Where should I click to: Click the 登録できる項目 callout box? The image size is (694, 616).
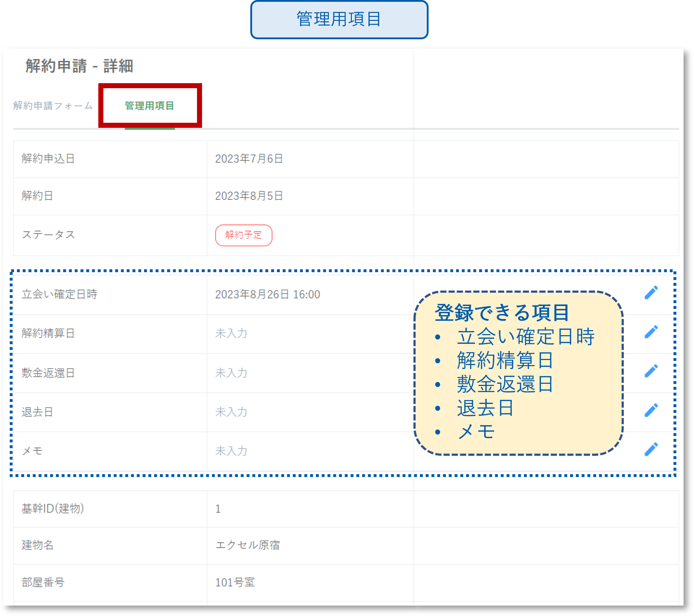tap(518, 373)
